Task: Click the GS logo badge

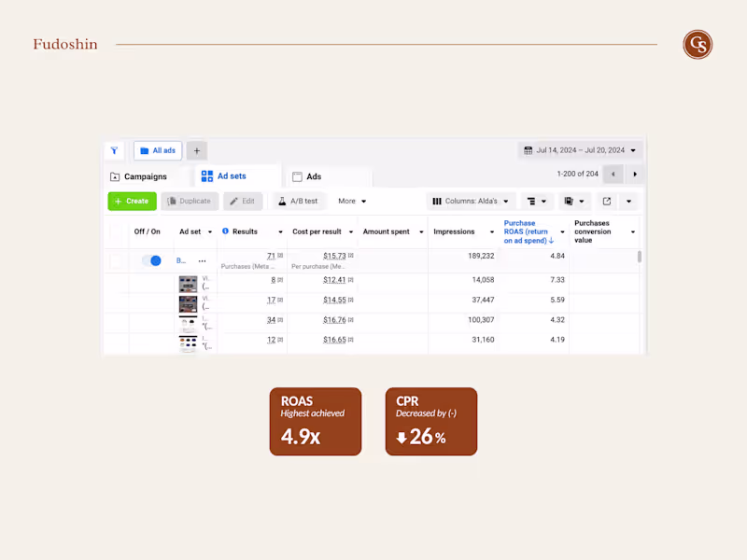Action: point(698,45)
